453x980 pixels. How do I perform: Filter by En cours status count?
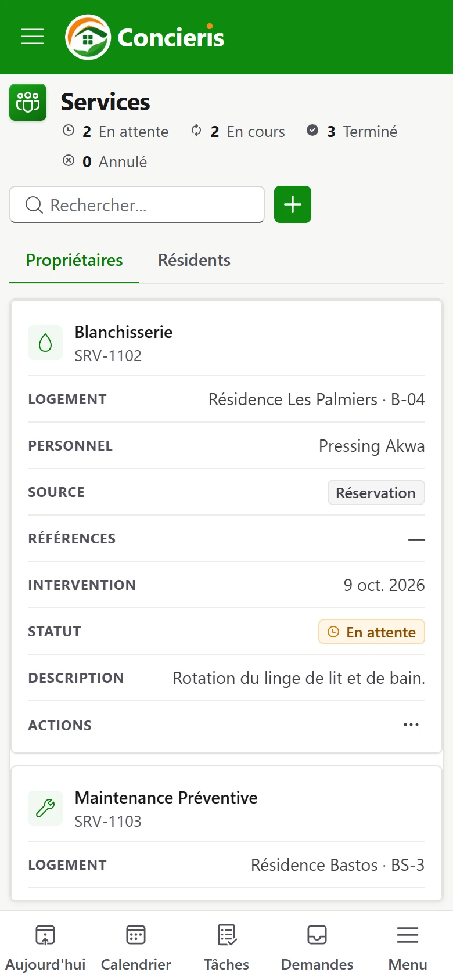coord(238,132)
